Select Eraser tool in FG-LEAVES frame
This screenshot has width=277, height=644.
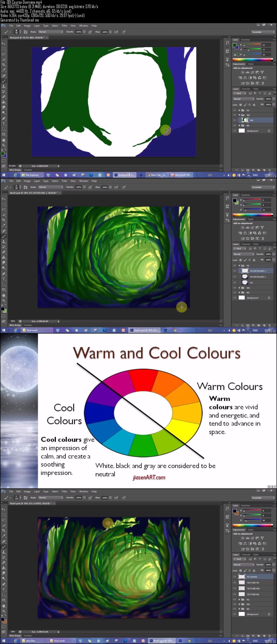[x=4, y=562]
